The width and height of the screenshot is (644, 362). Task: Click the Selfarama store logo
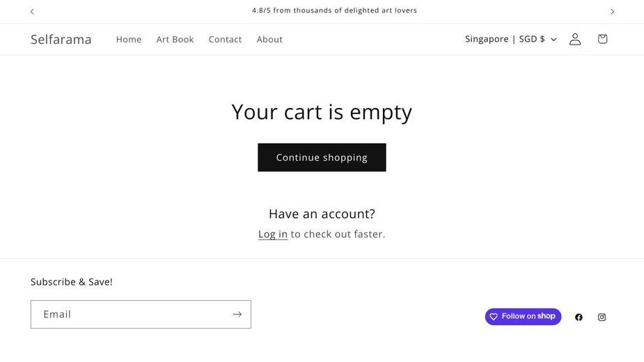[61, 40]
